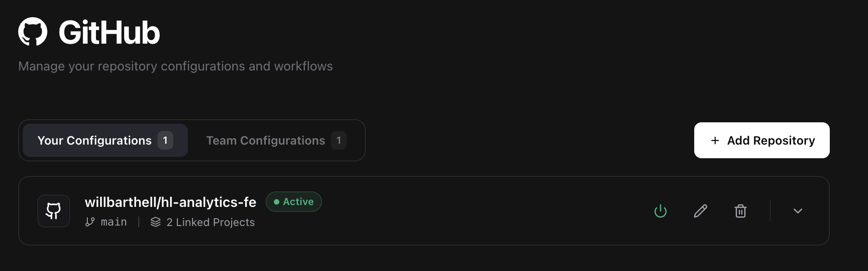
Task: Toggle the power button to deactivate the configuration
Action: coord(661,211)
